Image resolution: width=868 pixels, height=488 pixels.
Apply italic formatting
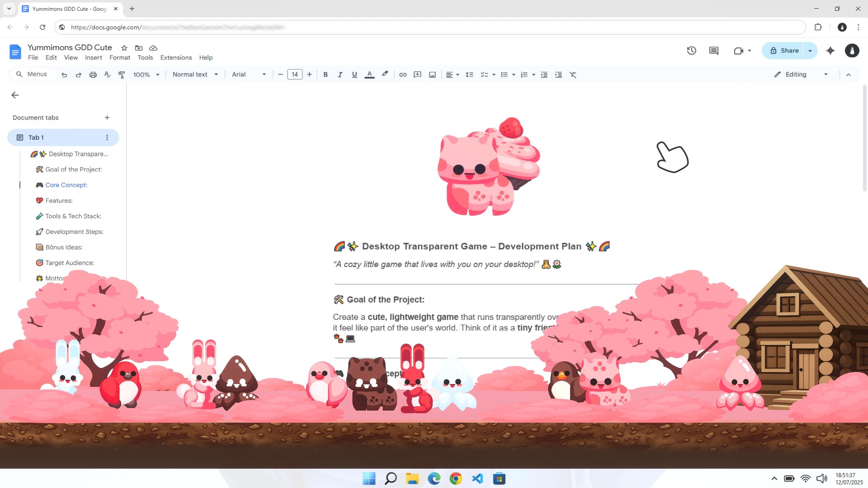340,75
